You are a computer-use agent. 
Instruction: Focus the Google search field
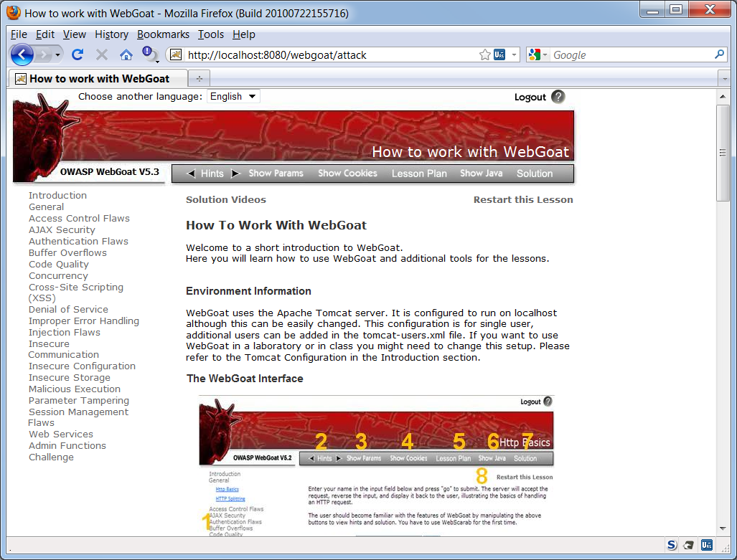(632, 55)
